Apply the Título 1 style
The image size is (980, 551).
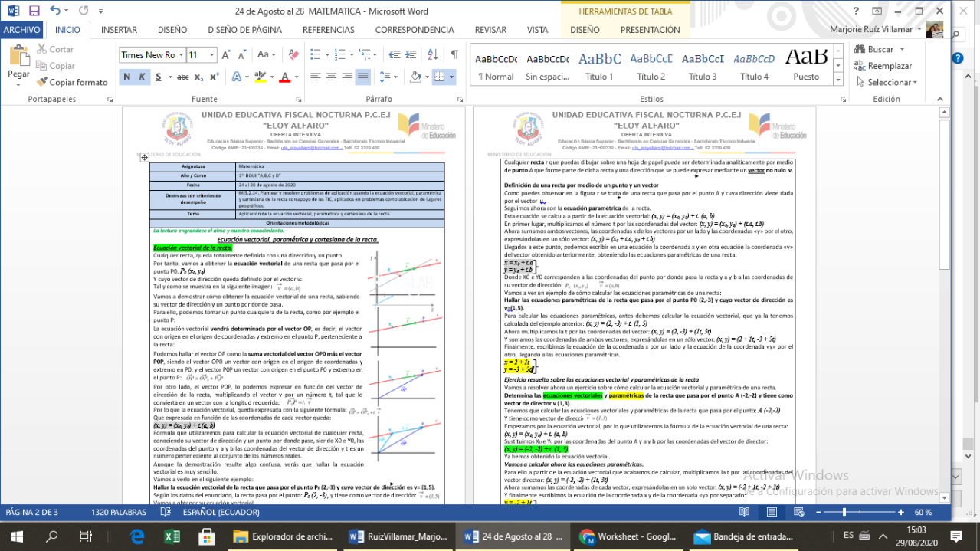[x=599, y=64]
